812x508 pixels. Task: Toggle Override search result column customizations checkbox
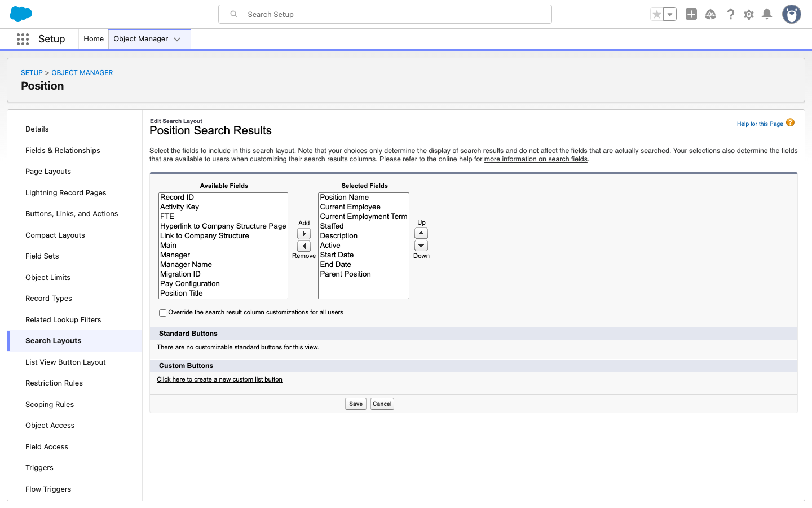162,313
